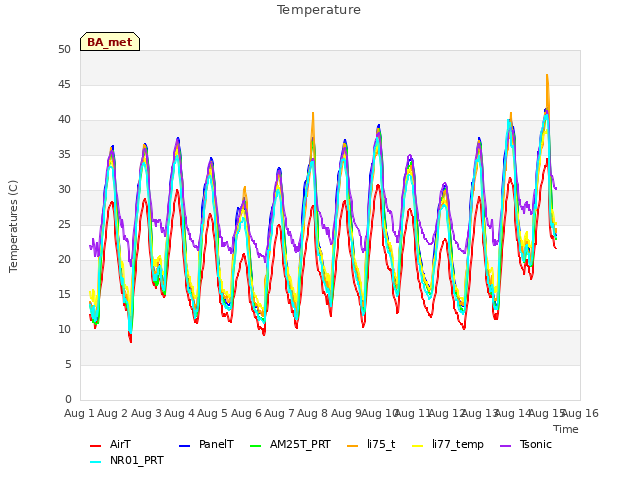
Task: Click the 35 y-axis tick label
Action: click(x=64, y=155)
